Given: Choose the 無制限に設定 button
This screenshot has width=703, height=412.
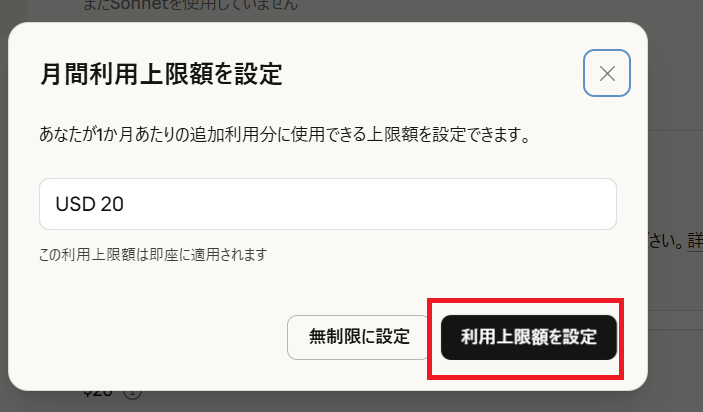Looking at the screenshot, I should pyautogui.click(x=359, y=337).
